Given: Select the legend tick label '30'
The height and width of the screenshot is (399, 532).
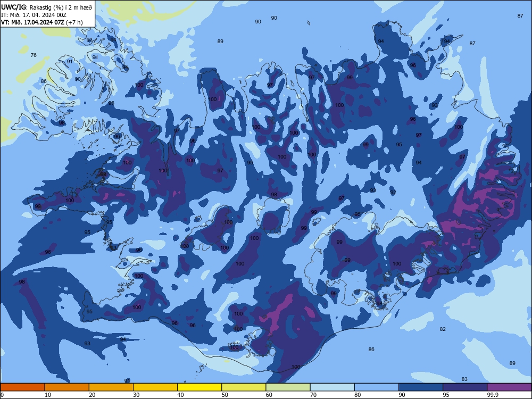Looking at the screenshot, I should (136, 395).
